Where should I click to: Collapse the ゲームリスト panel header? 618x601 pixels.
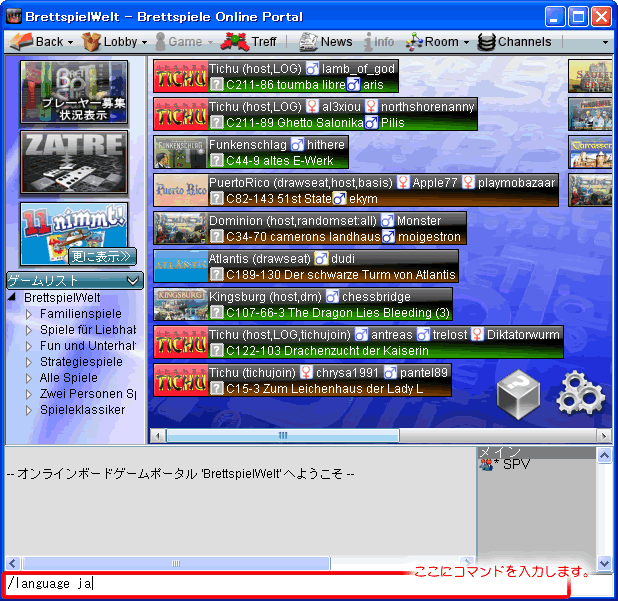(75, 281)
